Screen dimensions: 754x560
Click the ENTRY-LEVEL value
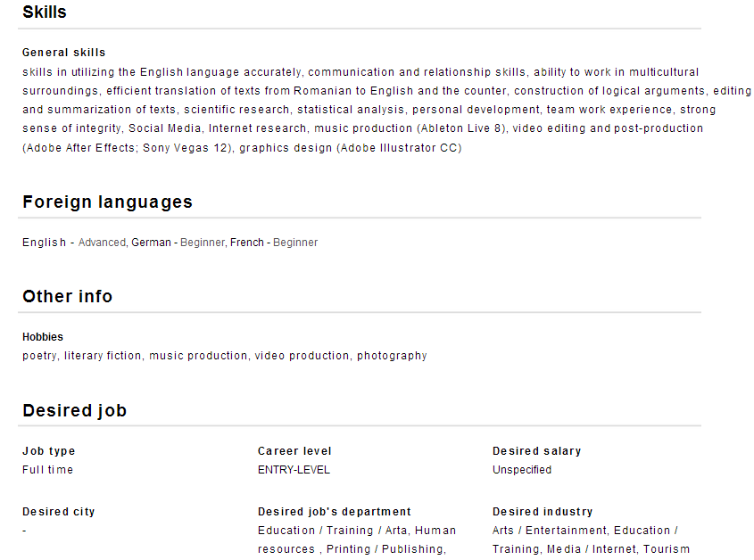(x=294, y=470)
